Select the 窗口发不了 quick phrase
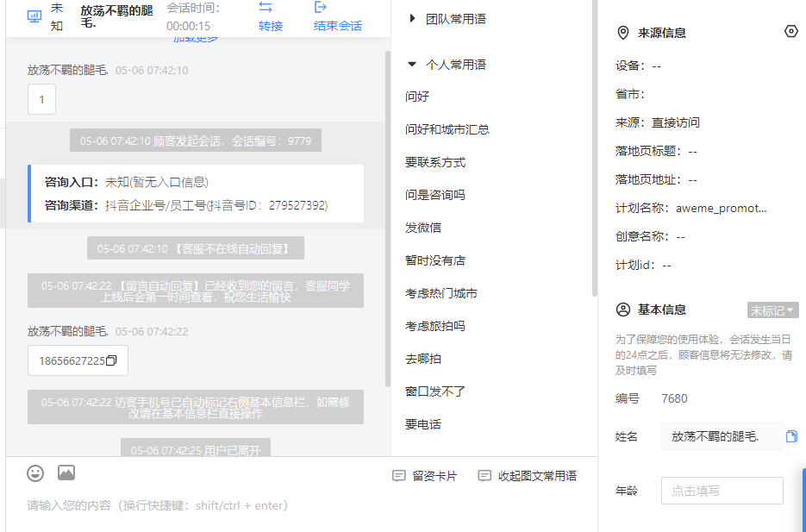 pyautogui.click(x=434, y=391)
